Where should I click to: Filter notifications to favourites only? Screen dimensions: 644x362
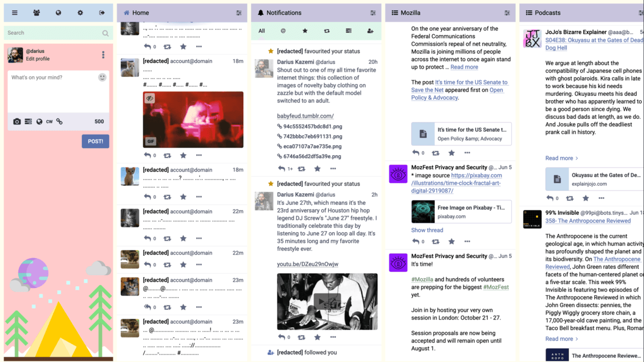(305, 31)
